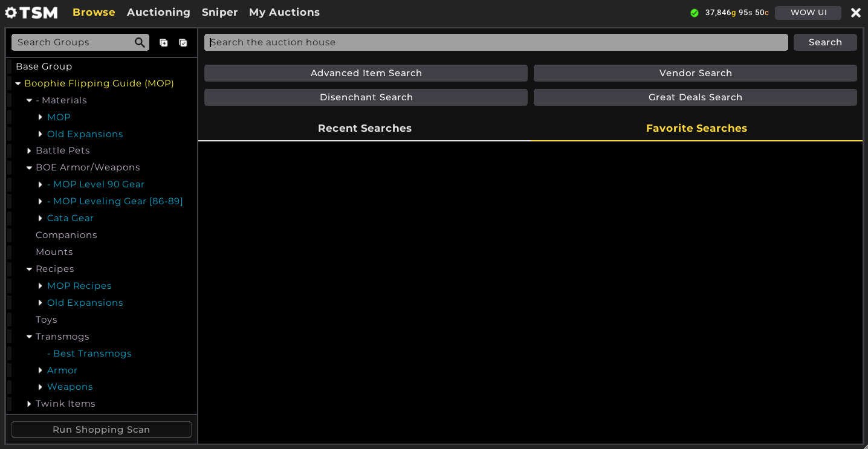The height and width of the screenshot is (449, 868).
Task: Click the Great Deals Search button
Action: tap(695, 97)
